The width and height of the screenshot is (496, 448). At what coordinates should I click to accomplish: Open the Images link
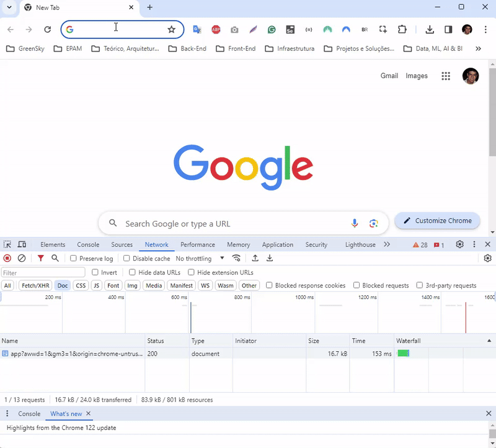click(416, 76)
